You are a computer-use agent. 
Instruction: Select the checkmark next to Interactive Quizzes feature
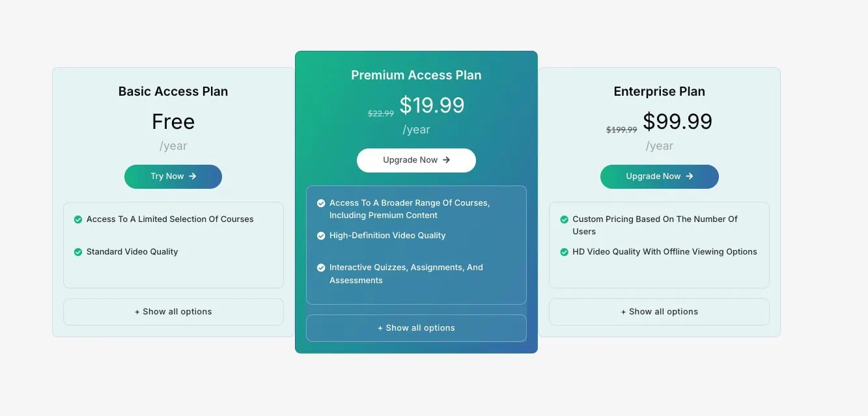321,267
